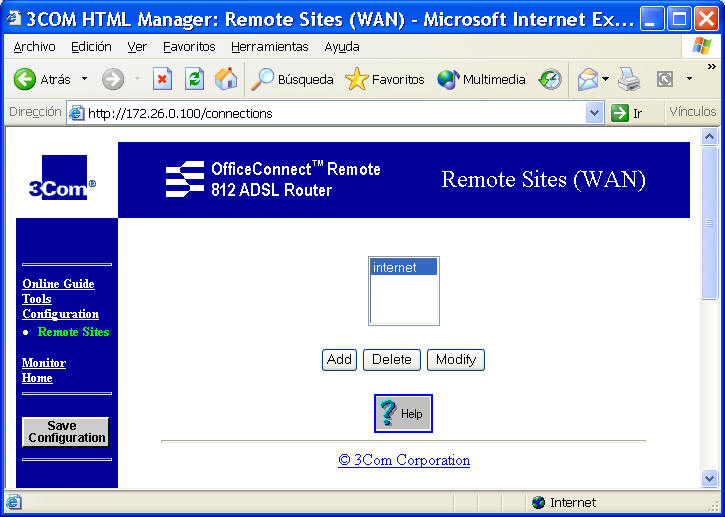Screen dimensions: 725x517
Task: Open the Herramientas menu
Action: coord(270,47)
